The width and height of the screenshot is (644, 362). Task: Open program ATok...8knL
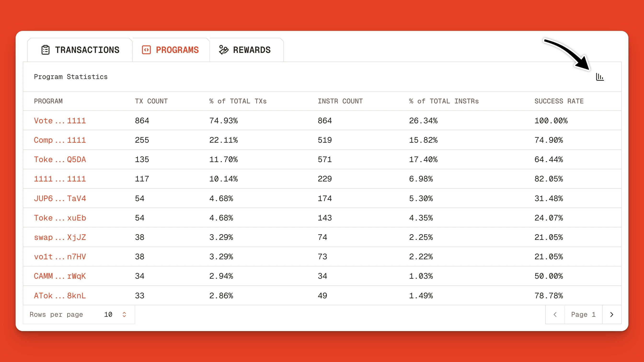60,295
